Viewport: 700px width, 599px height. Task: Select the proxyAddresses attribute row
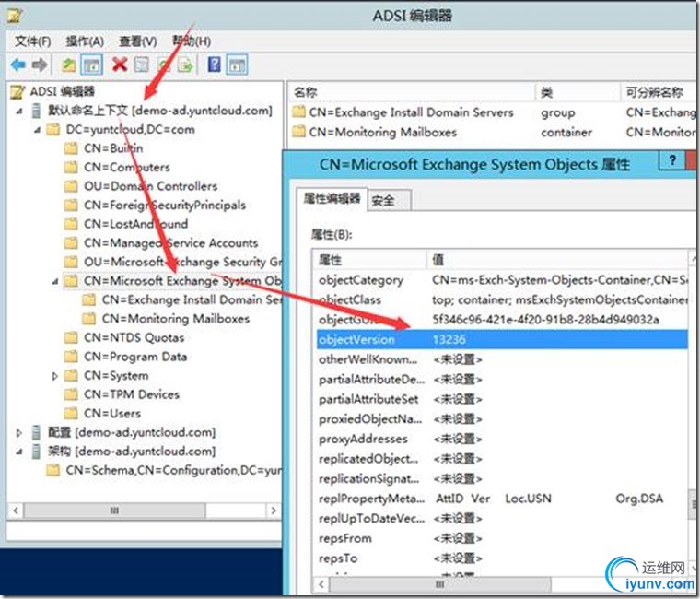tap(502, 439)
